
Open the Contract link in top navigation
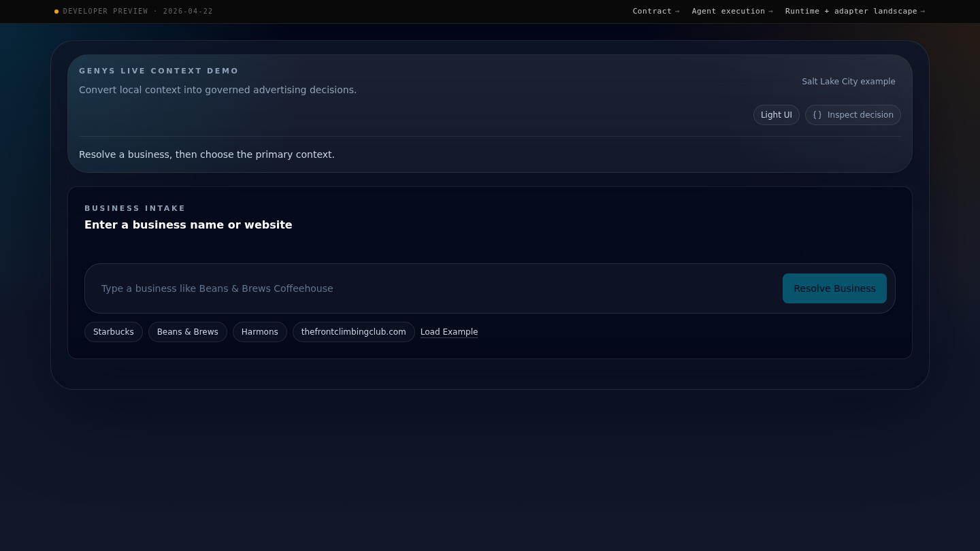656,11
